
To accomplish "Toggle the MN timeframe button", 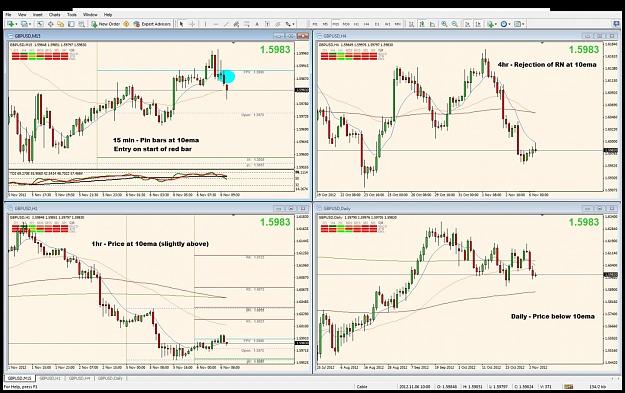I will coord(397,24).
